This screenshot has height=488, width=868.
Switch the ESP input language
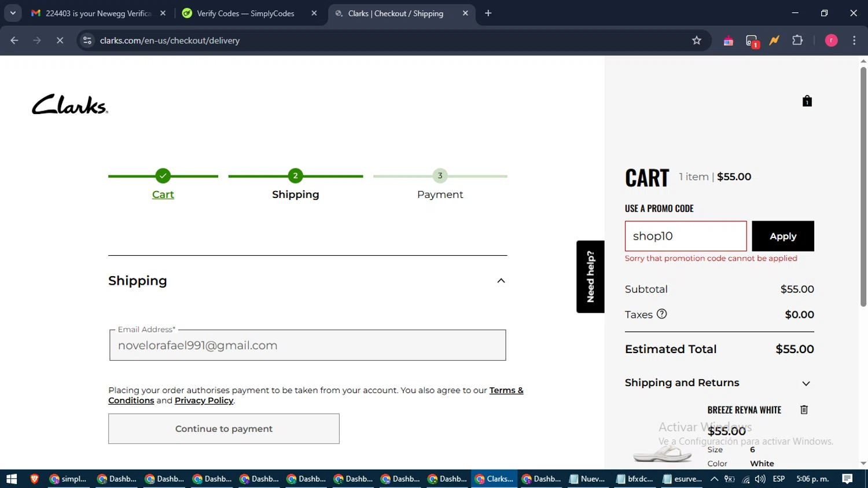779,479
